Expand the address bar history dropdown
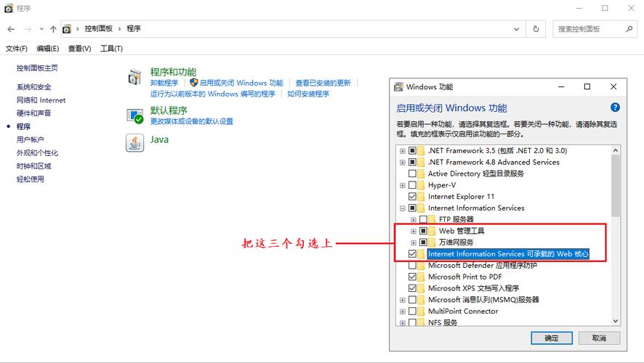644x363 pixels. tap(517, 29)
